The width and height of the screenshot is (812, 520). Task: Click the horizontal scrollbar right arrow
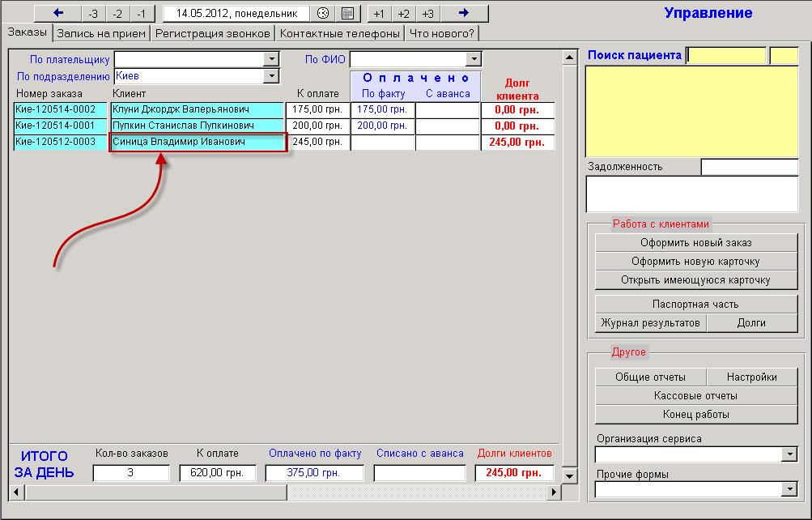pos(554,492)
